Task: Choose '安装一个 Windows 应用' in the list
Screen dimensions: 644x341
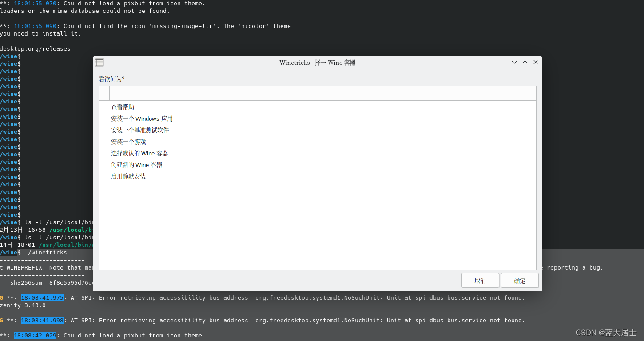Action: tap(317, 119)
